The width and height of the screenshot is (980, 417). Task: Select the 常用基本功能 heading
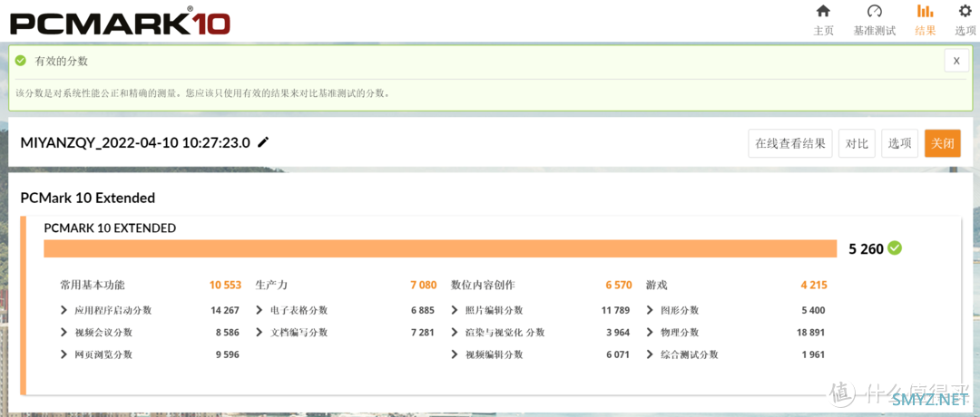point(93,286)
